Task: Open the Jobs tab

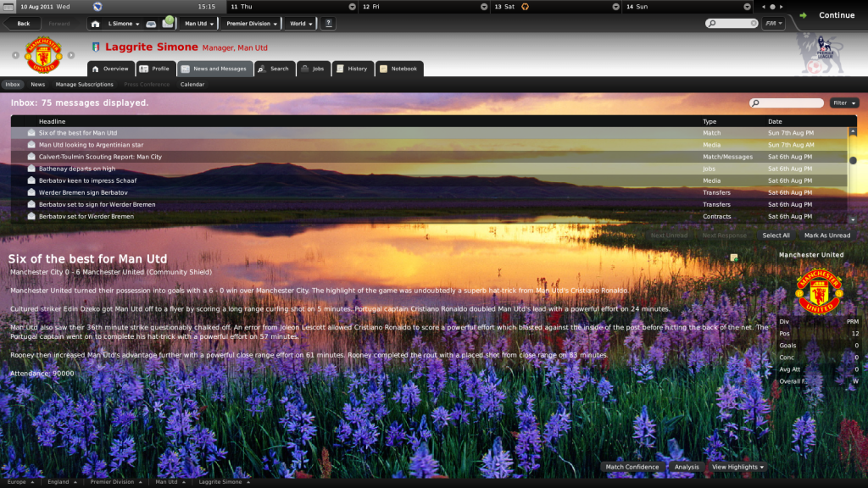Action: pyautogui.click(x=314, y=69)
